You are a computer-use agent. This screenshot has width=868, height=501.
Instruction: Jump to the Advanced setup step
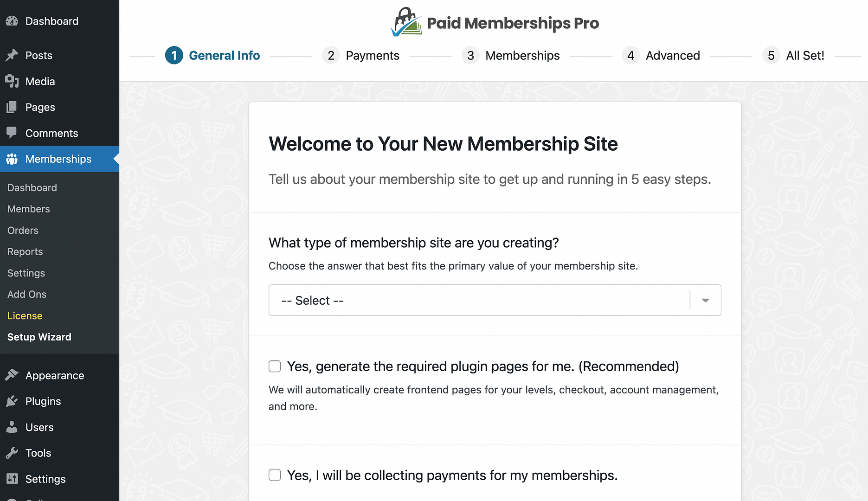pos(661,55)
